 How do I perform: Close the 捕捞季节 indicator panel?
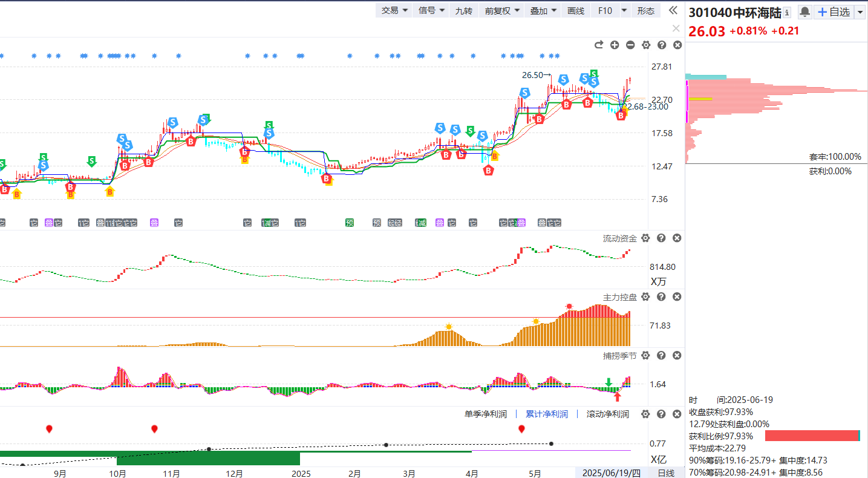point(677,356)
